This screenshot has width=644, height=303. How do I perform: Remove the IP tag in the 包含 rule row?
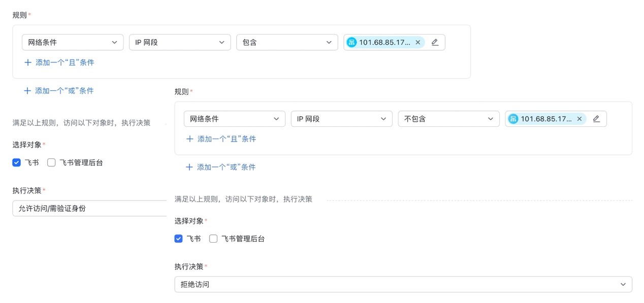[418, 43]
